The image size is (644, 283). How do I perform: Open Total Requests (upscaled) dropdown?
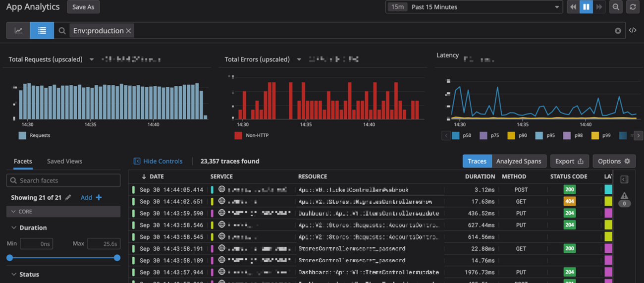(x=92, y=59)
